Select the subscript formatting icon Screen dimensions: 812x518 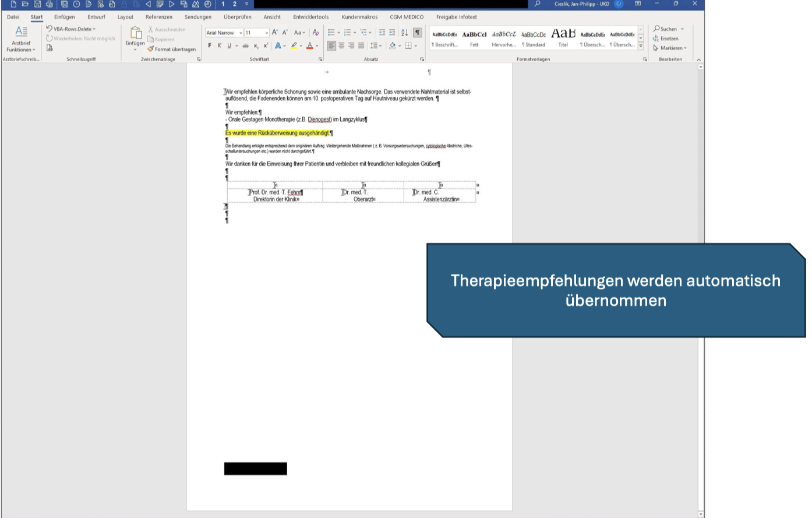coord(256,45)
